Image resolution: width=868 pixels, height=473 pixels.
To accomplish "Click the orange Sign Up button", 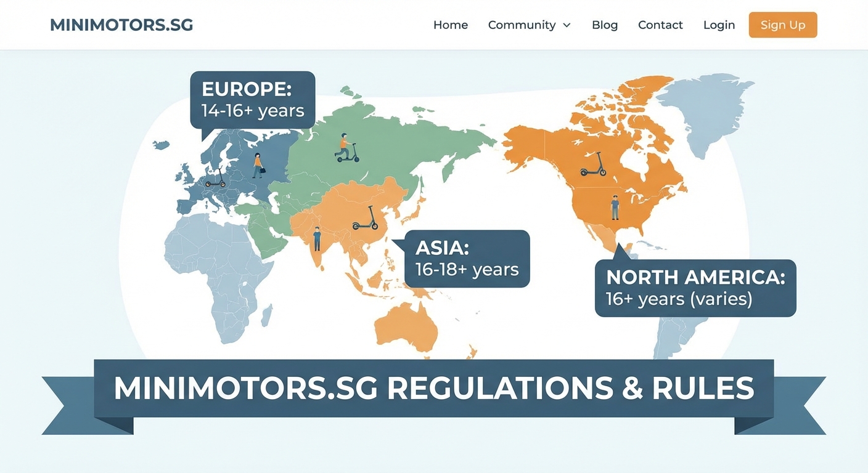I will [x=783, y=25].
